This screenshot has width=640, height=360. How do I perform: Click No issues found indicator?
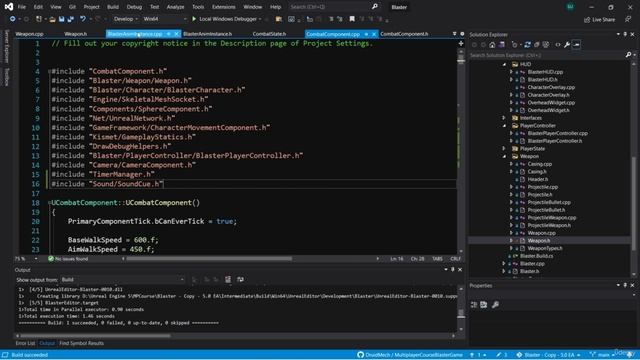(x=68, y=259)
